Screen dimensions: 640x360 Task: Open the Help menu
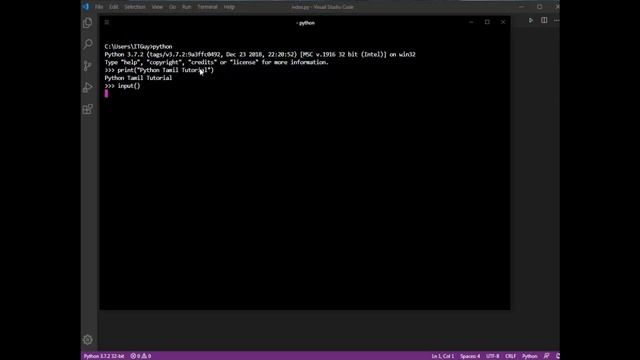[x=229, y=7]
